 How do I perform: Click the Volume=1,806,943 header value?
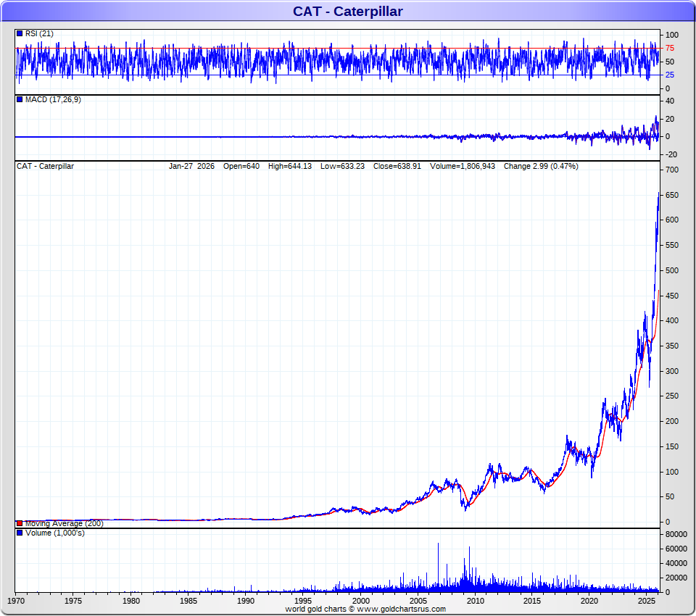tap(463, 166)
